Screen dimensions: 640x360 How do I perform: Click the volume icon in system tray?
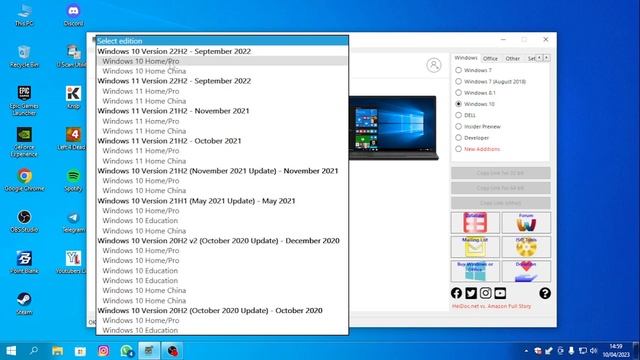coord(594,351)
